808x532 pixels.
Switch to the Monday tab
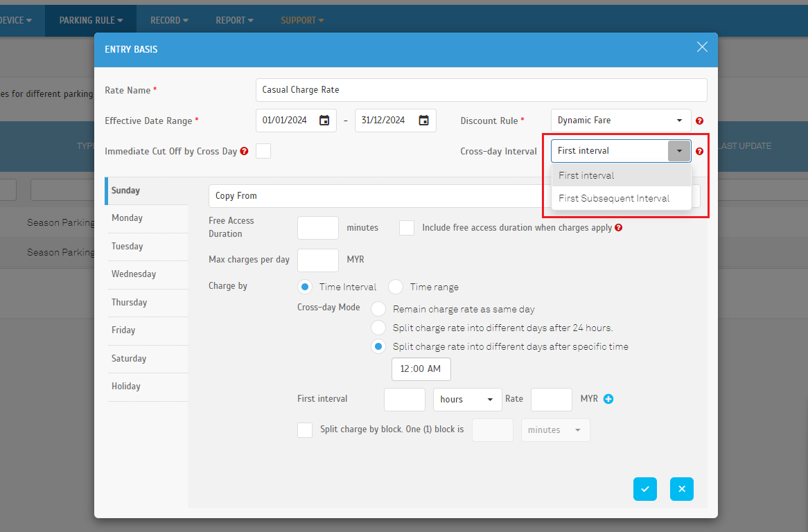[128, 218]
